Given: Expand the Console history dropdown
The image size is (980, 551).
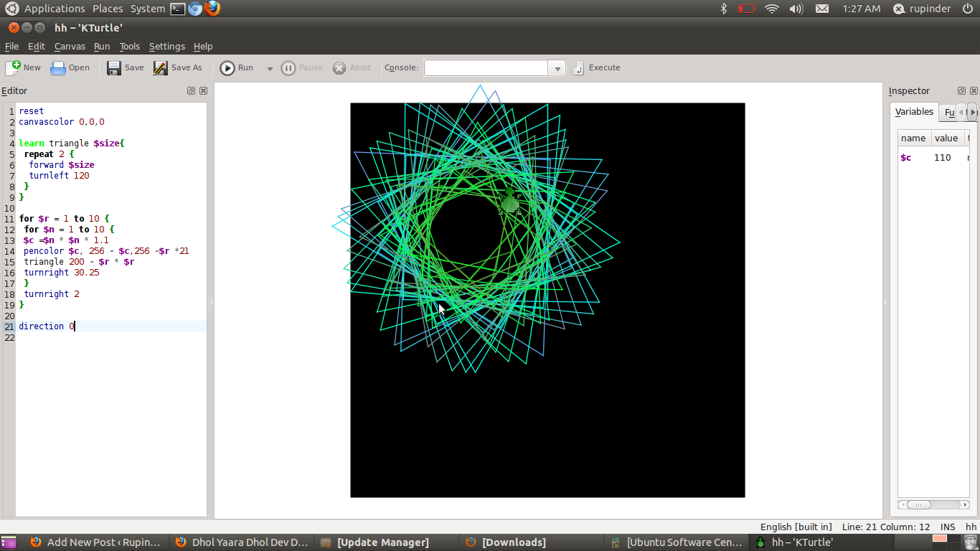Looking at the screenshot, I should (557, 68).
